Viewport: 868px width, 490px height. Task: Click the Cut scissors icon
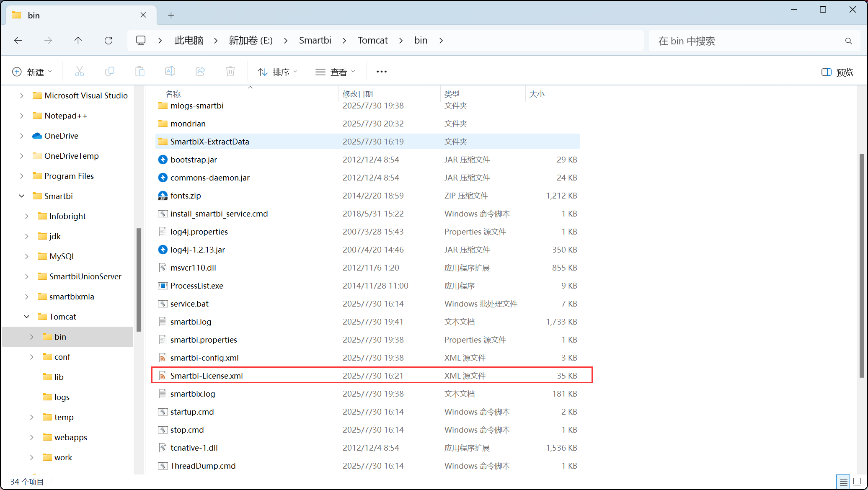click(79, 72)
